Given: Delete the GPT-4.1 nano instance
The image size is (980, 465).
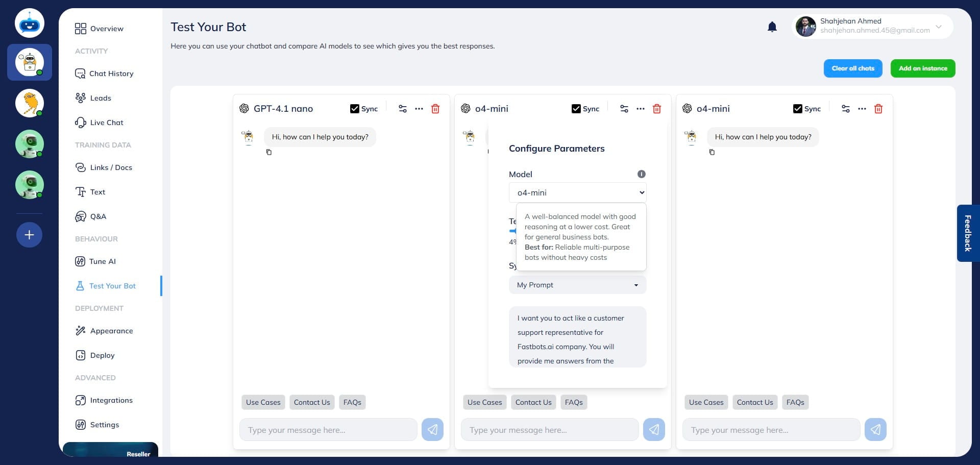Looking at the screenshot, I should pos(435,109).
